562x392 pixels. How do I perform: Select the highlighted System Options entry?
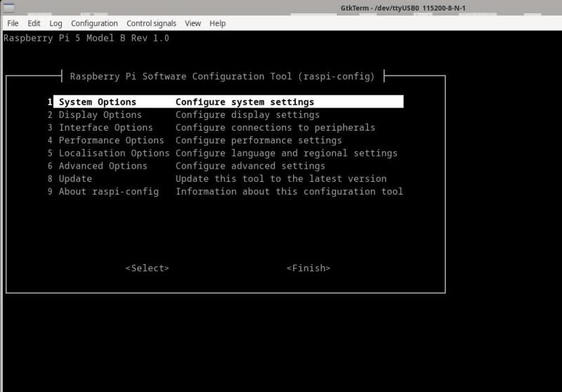tap(97, 102)
